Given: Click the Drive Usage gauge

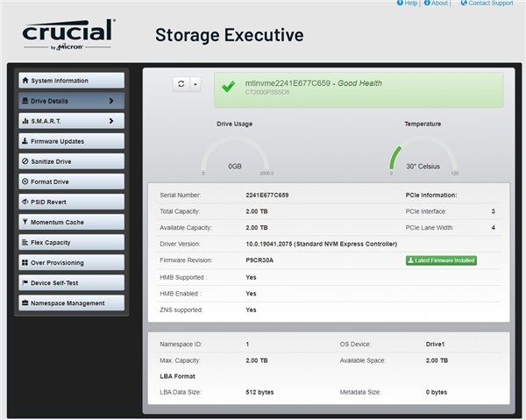Looking at the screenshot, I should 235,155.
